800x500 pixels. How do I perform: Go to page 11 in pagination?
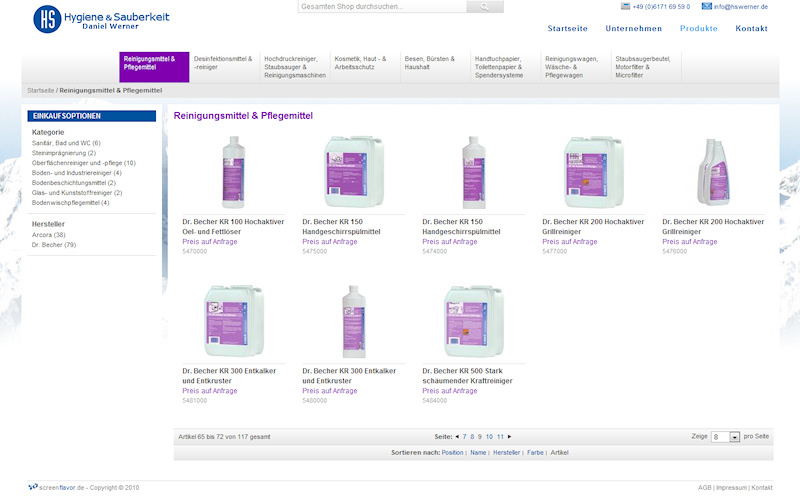coord(501,437)
